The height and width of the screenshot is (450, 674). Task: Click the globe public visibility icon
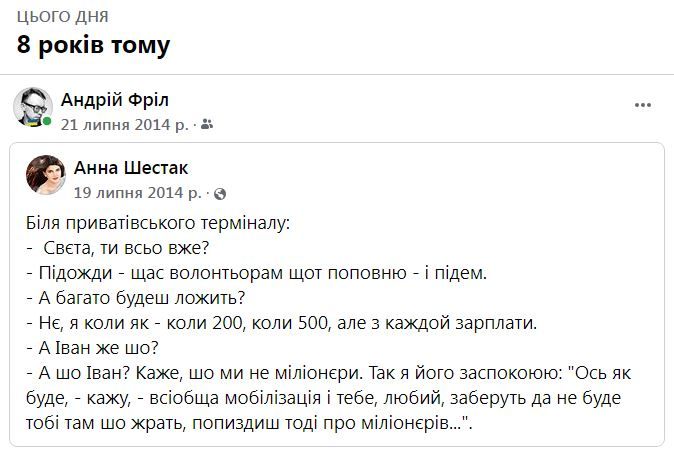tap(220, 193)
